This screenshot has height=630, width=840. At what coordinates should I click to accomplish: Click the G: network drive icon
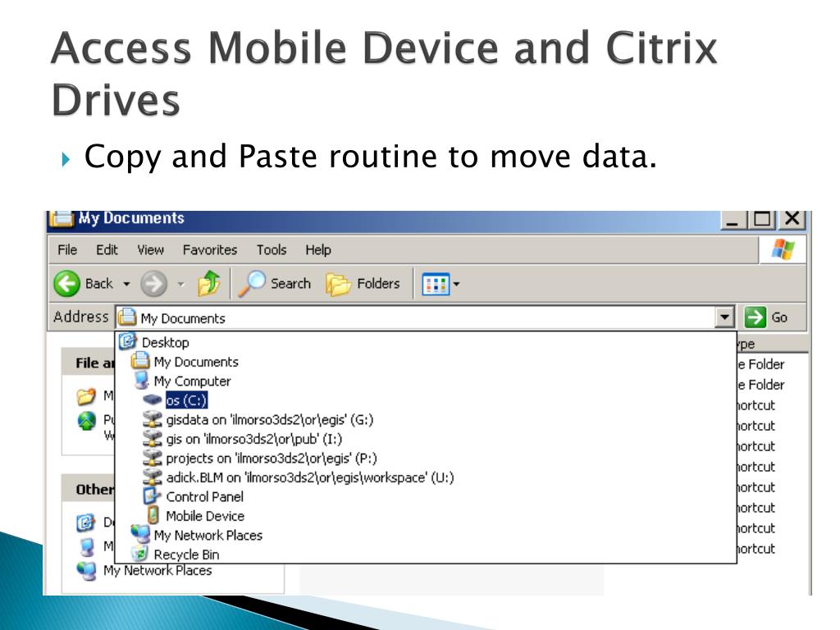[153, 419]
